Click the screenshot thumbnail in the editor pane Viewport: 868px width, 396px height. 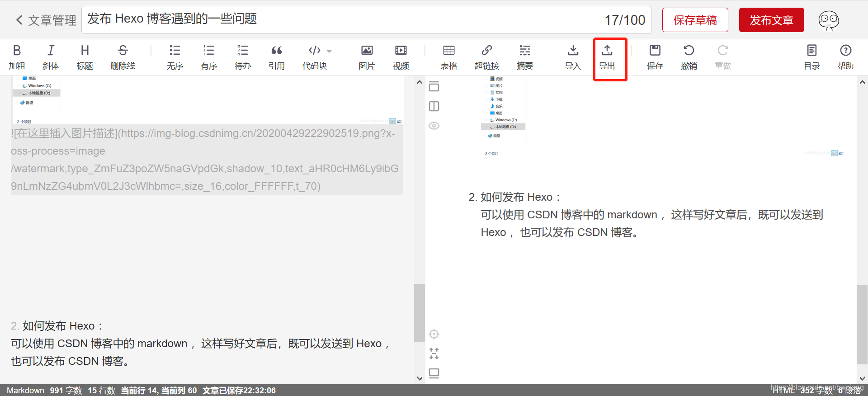click(x=207, y=100)
